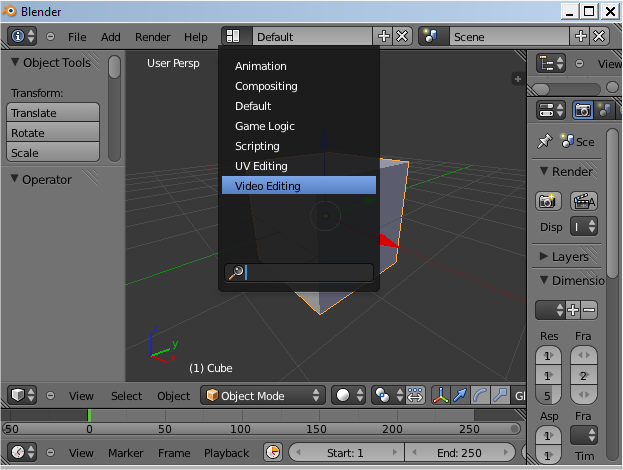623x470 pixels.
Task: Open the Render menu in header
Action: click(153, 37)
